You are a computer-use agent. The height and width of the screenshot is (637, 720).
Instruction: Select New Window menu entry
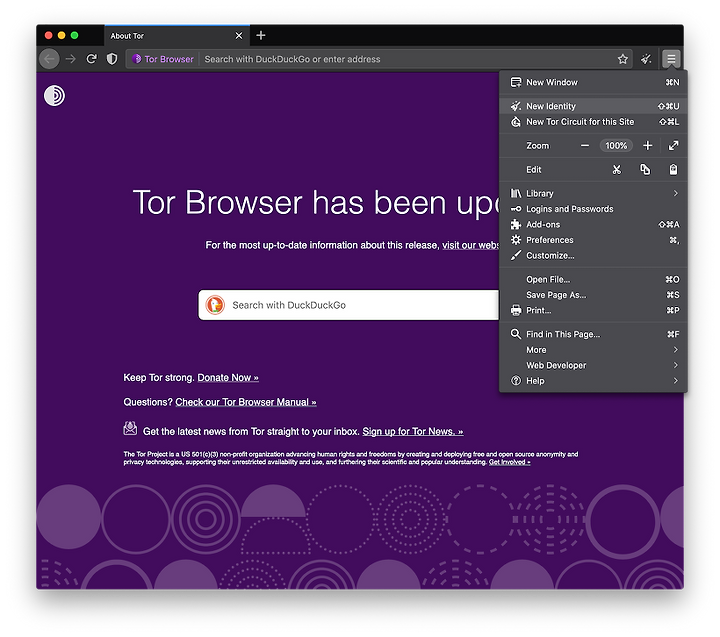[x=593, y=82]
